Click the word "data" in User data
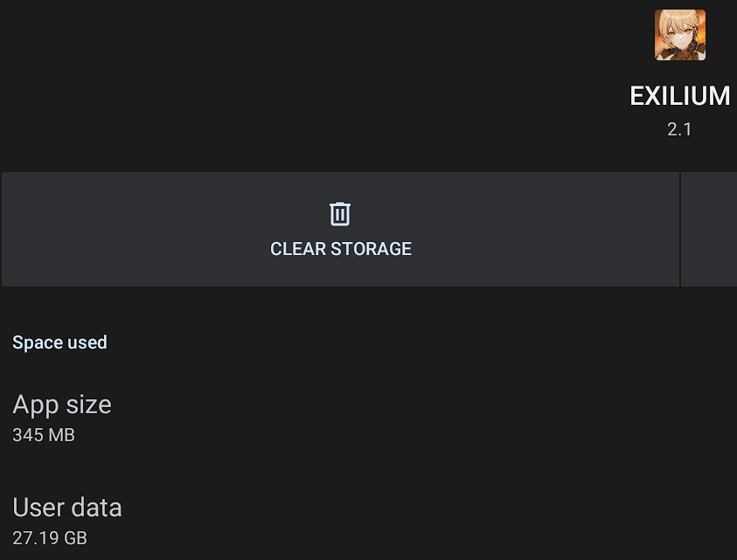This screenshot has width=737, height=560. pyautogui.click(x=96, y=508)
